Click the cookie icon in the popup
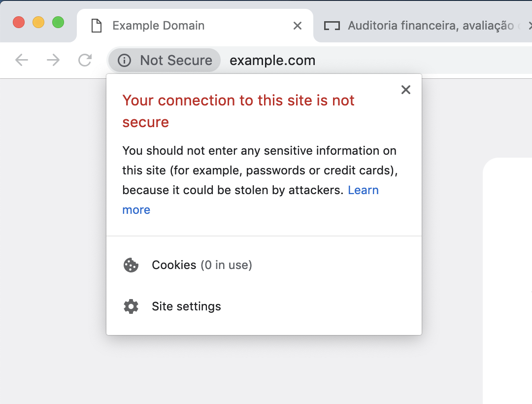The image size is (532, 404). pos(131,265)
